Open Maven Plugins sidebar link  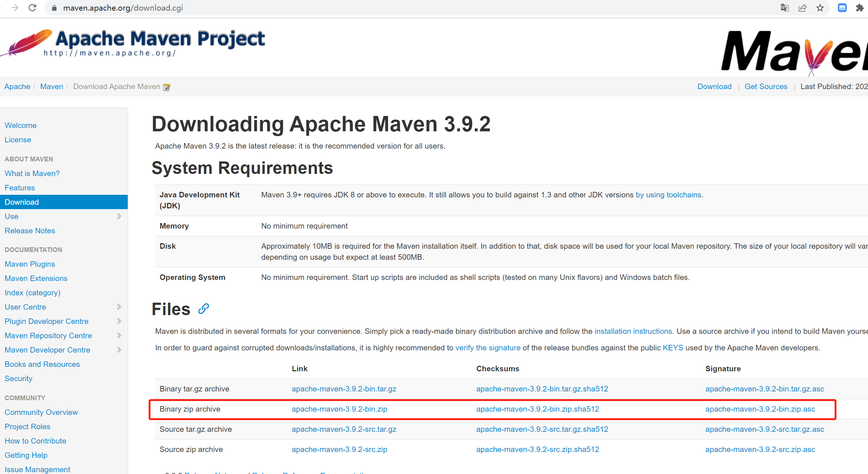(x=30, y=264)
